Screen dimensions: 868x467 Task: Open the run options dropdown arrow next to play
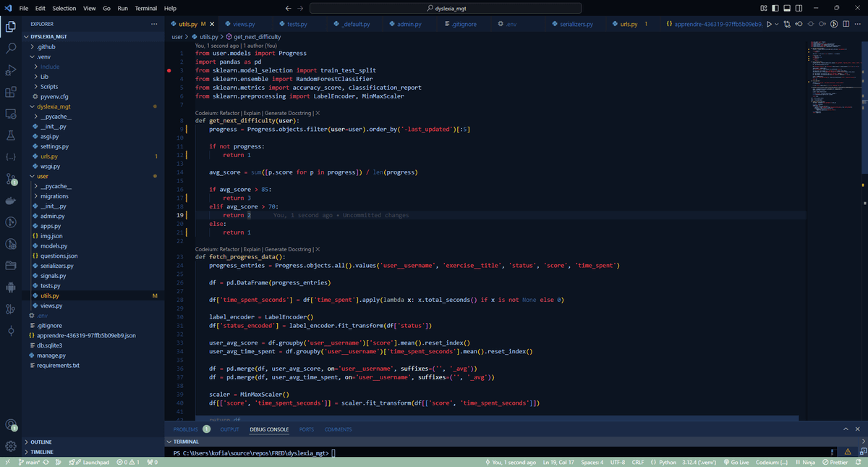click(778, 24)
